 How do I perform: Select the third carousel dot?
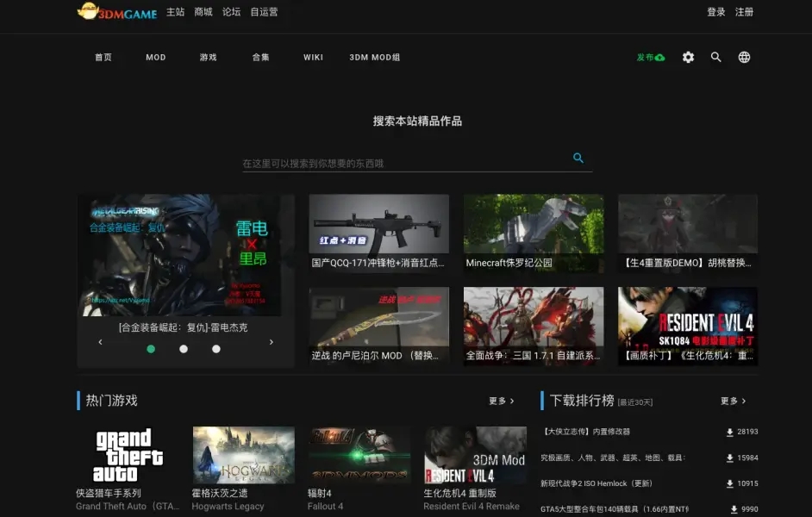point(216,349)
